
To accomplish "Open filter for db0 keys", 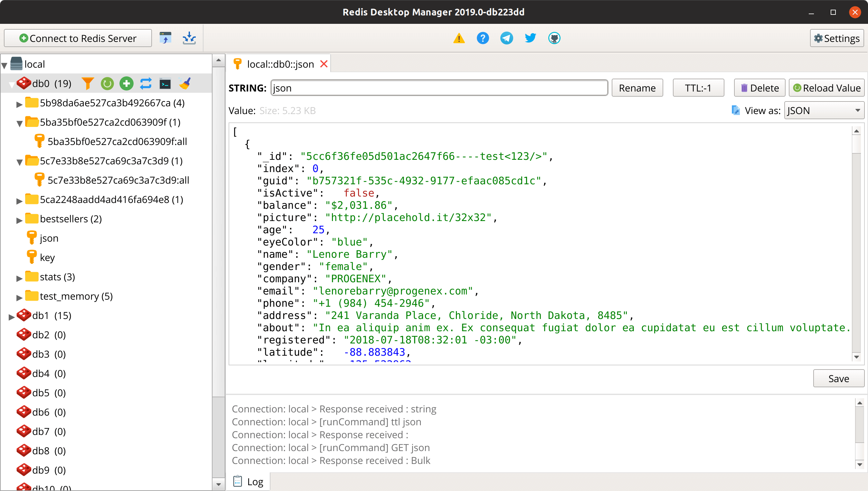I will [x=88, y=83].
